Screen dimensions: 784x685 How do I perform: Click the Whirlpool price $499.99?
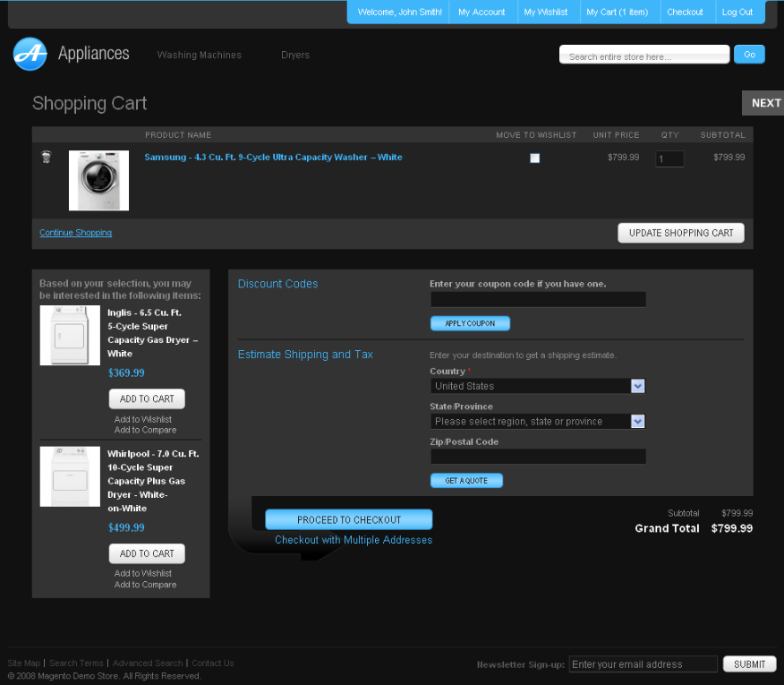pos(126,527)
